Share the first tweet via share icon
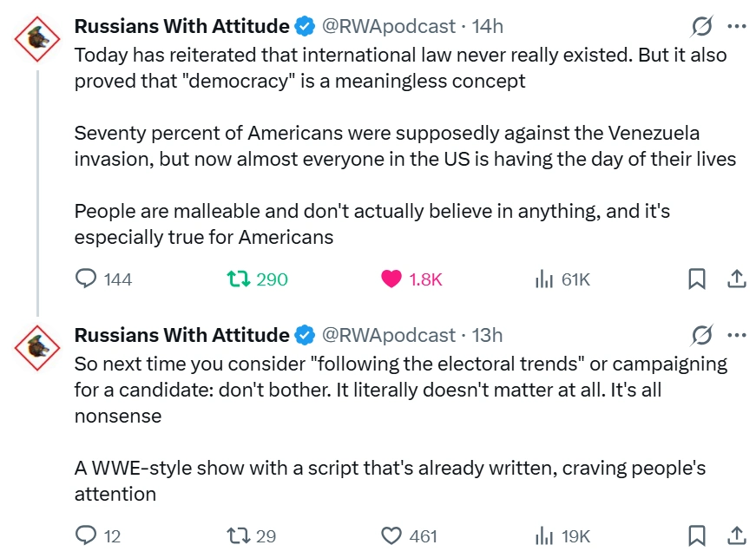Viewport: 756px width, 558px height. pos(736,279)
